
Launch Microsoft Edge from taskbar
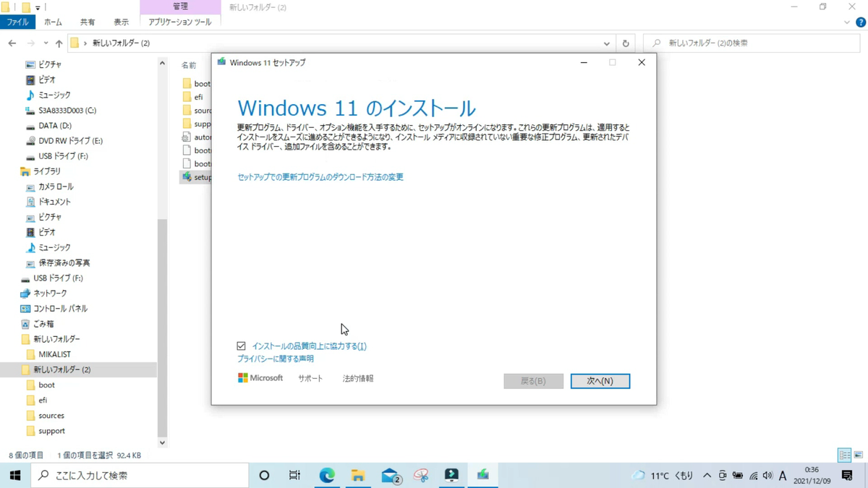click(x=327, y=475)
